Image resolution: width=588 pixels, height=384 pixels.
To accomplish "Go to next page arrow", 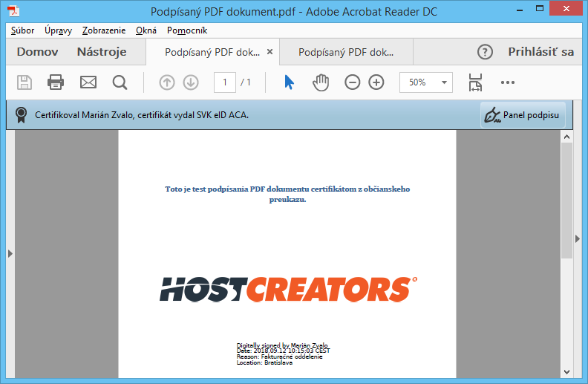I will coord(191,82).
